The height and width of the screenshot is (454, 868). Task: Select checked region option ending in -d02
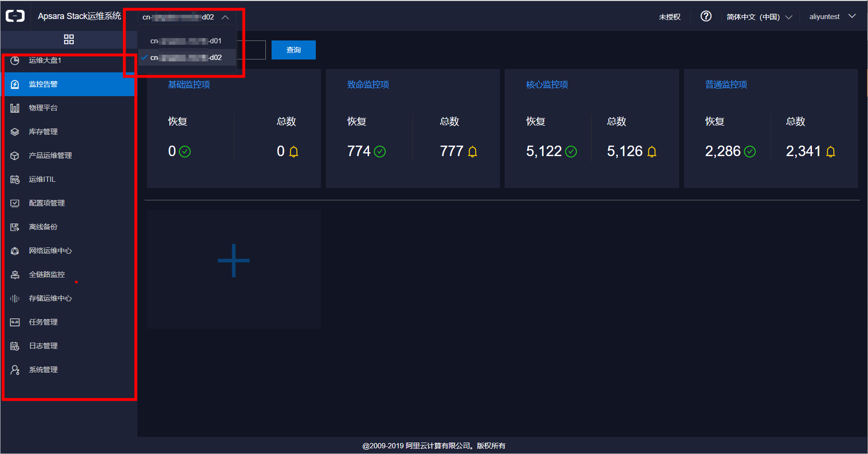click(x=187, y=58)
